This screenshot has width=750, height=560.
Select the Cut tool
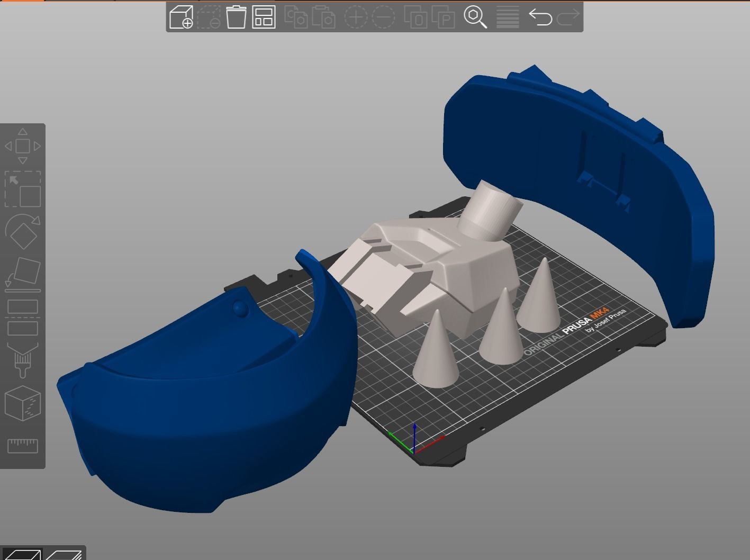click(x=23, y=318)
